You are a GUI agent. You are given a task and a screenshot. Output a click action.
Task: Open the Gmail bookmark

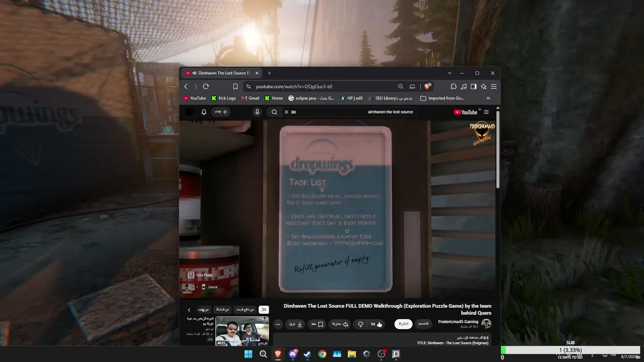250,98
